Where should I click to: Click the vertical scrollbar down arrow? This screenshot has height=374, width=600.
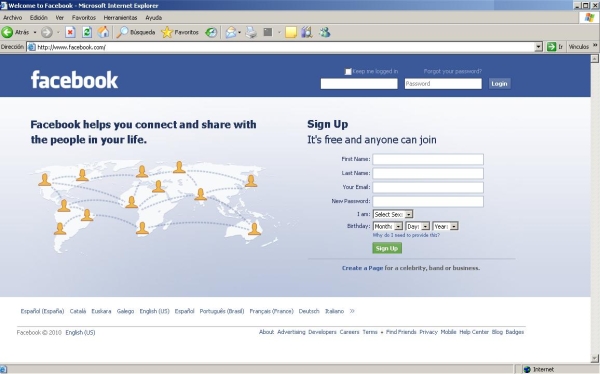point(595,358)
